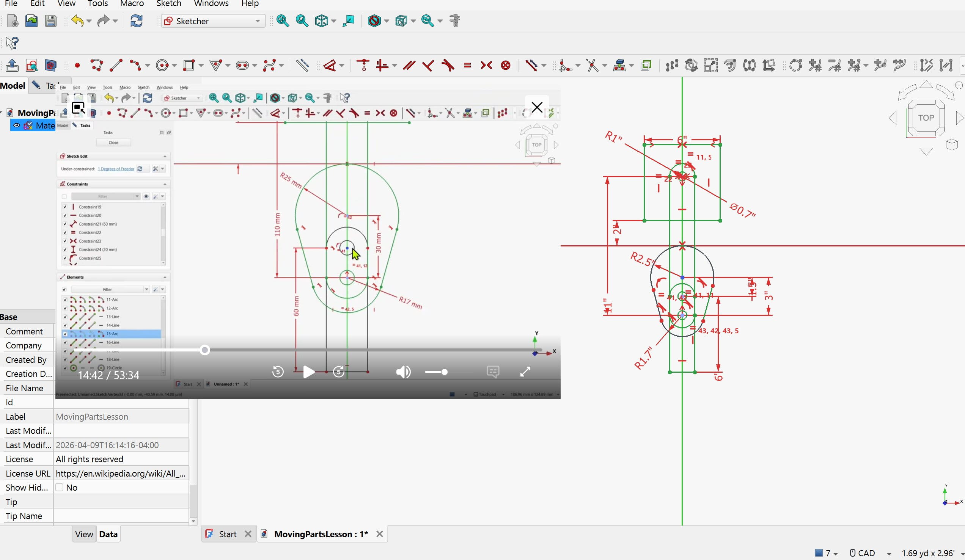
Task: Click the Fit all view icon
Action: point(283,21)
